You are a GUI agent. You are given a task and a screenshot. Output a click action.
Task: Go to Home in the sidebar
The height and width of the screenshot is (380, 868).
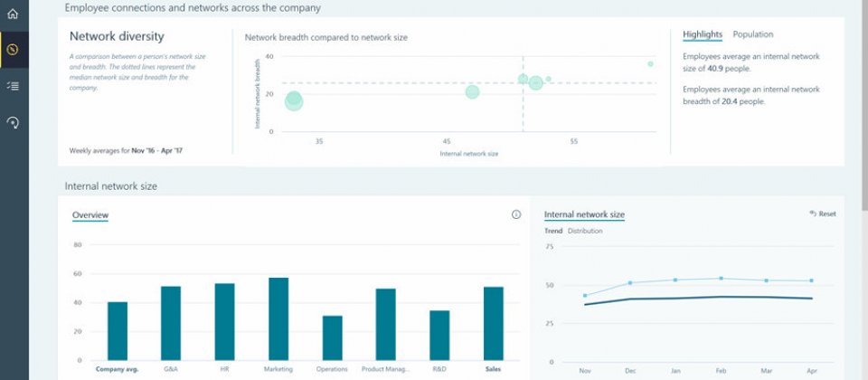[13, 14]
